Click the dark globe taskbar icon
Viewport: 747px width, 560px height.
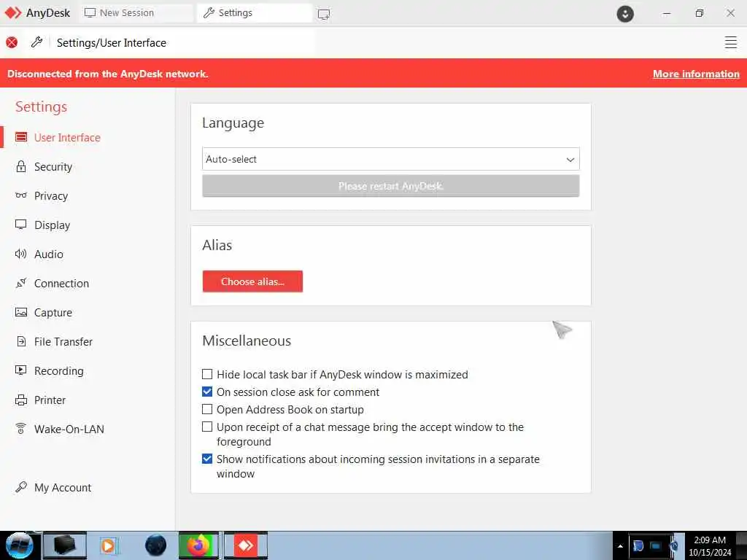click(x=156, y=545)
